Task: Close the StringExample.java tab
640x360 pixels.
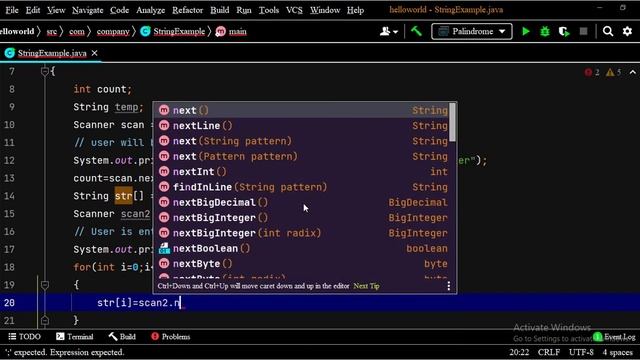Action: pyautogui.click(x=95, y=53)
